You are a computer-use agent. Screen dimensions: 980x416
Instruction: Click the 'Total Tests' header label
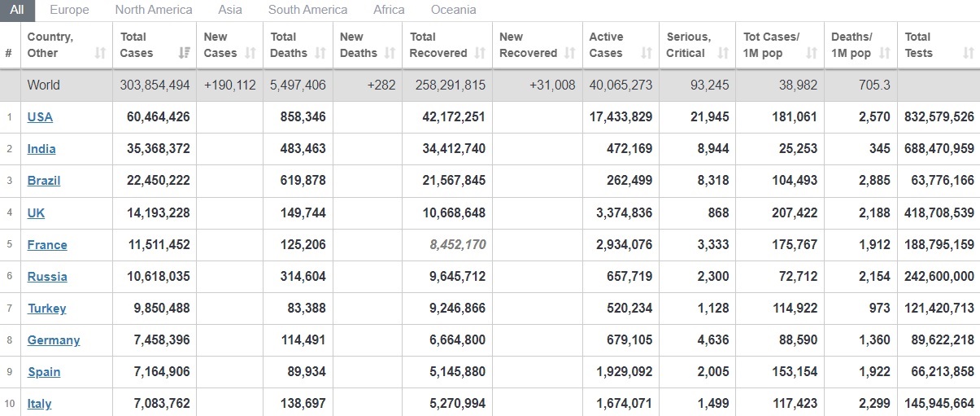[x=919, y=45]
